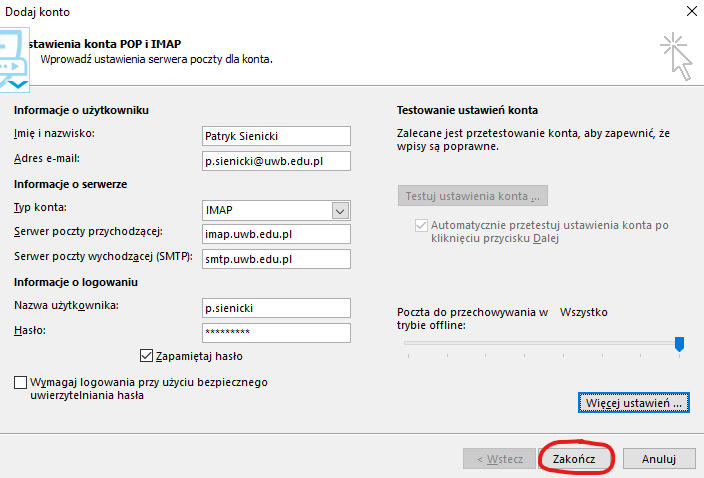
Task: Focus the Imię i nazwisko field
Action: tap(276, 136)
